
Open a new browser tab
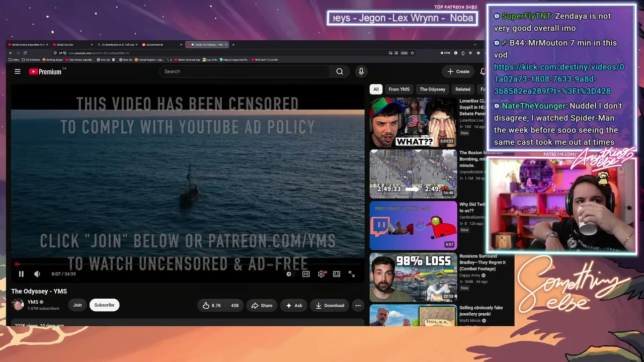(233, 45)
